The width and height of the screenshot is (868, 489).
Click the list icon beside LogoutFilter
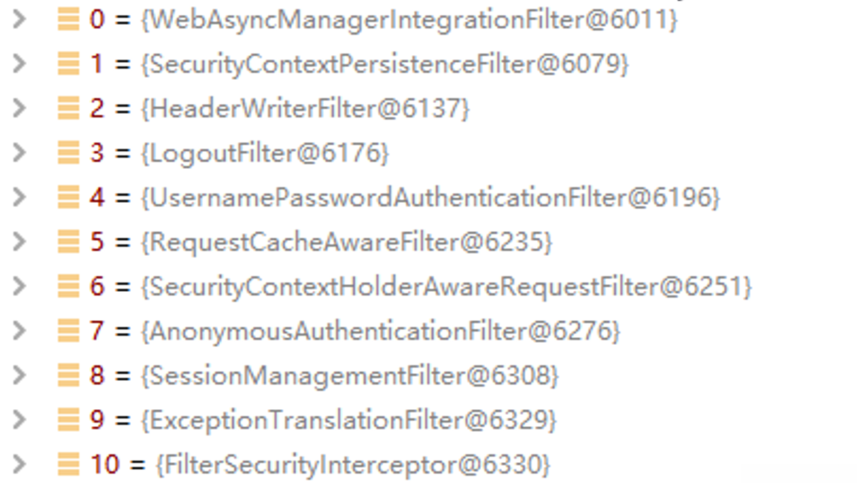coord(69,153)
